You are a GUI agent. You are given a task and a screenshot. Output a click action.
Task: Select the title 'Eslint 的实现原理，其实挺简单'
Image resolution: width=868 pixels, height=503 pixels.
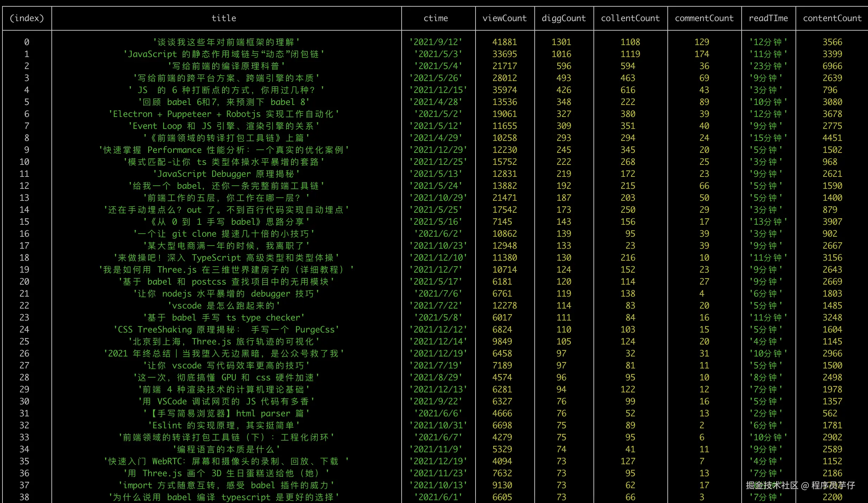(x=224, y=426)
